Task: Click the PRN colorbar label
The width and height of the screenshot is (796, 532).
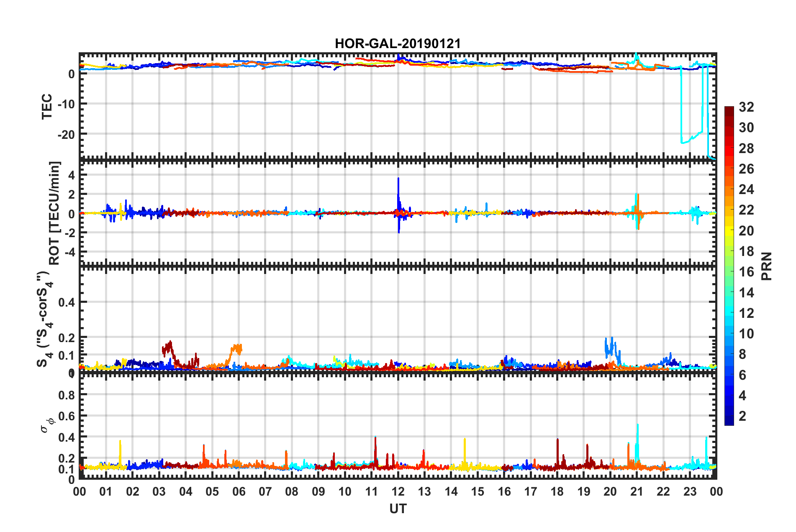Action: (767, 266)
